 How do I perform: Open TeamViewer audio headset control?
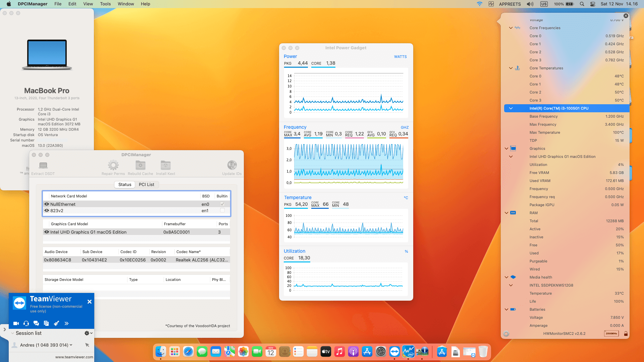pos(26,323)
